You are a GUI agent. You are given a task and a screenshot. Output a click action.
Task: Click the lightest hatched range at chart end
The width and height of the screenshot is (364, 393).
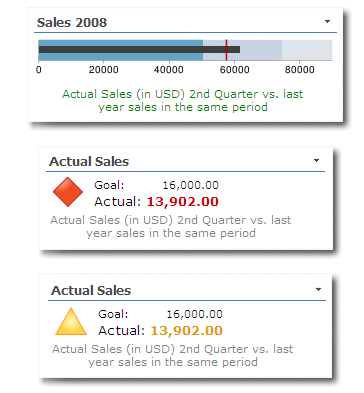coord(307,50)
